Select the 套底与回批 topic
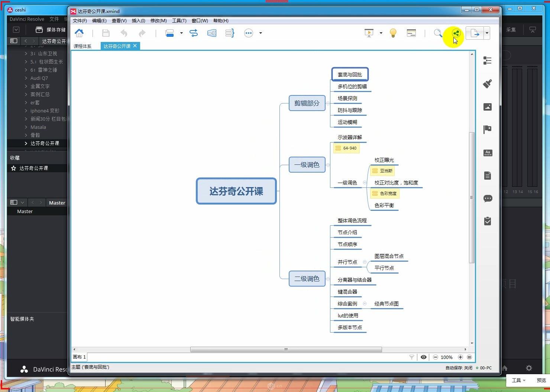This screenshot has width=550, height=392. point(350,75)
